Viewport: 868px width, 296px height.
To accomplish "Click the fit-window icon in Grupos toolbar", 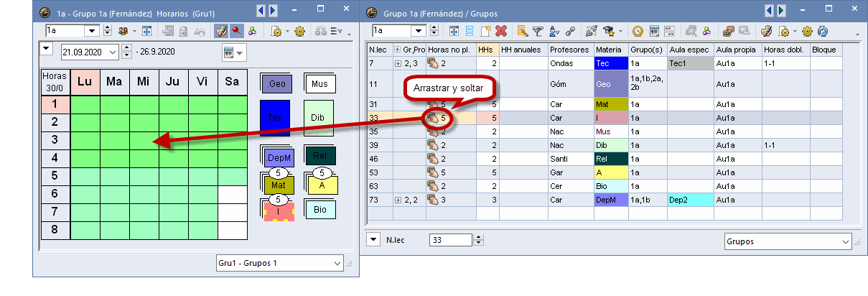I will tap(454, 31).
